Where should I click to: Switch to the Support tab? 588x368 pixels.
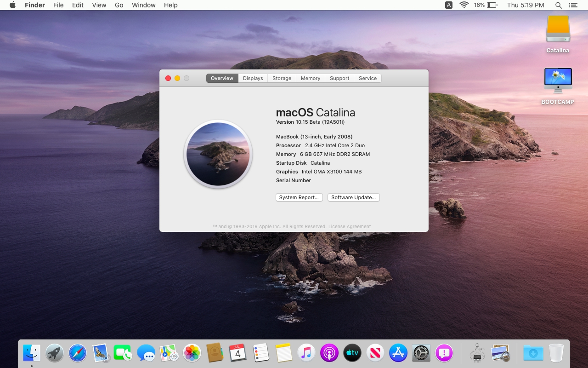(x=339, y=78)
